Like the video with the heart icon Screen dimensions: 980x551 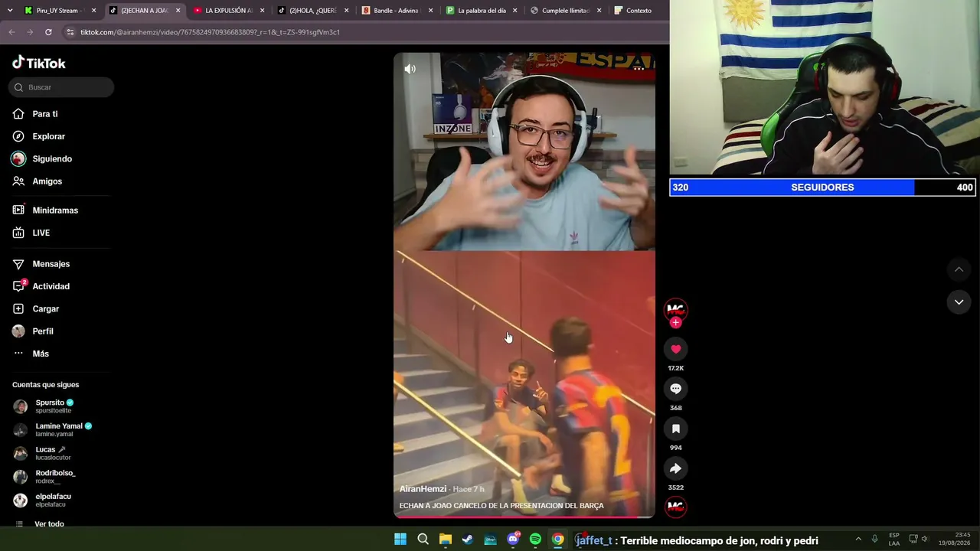(x=675, y=349)
